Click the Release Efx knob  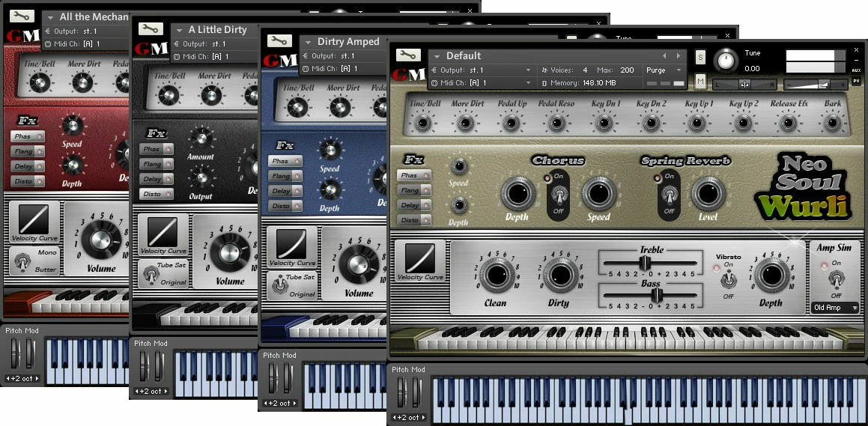click(789, 122)
